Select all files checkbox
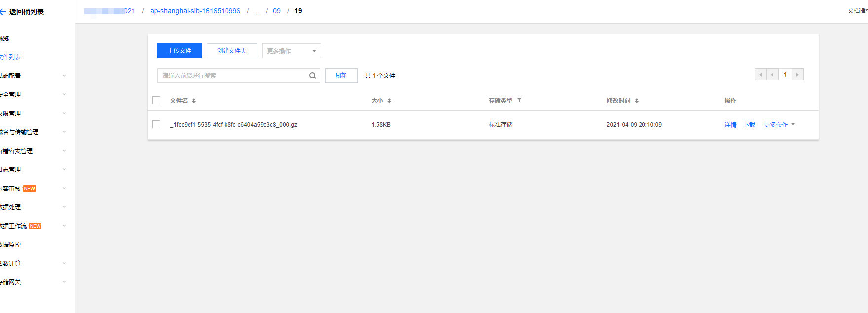 (x=156, y=100)
